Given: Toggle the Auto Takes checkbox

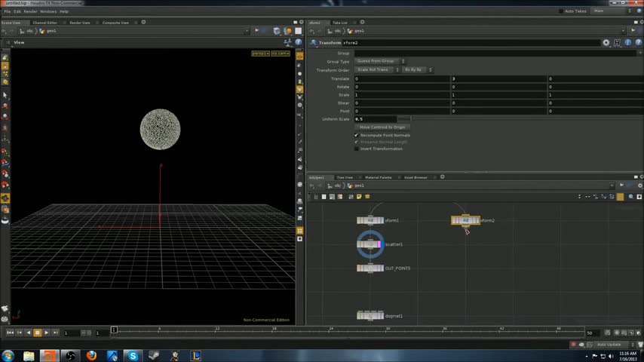Looking at the screenshot, I should (563, 11).
